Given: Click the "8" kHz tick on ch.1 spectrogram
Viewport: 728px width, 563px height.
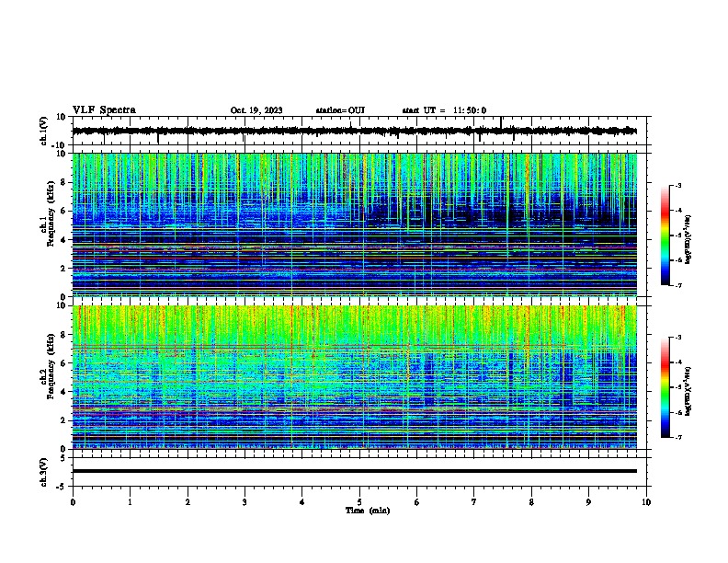Looking at the screenshot, I should [x=63, y=182].
